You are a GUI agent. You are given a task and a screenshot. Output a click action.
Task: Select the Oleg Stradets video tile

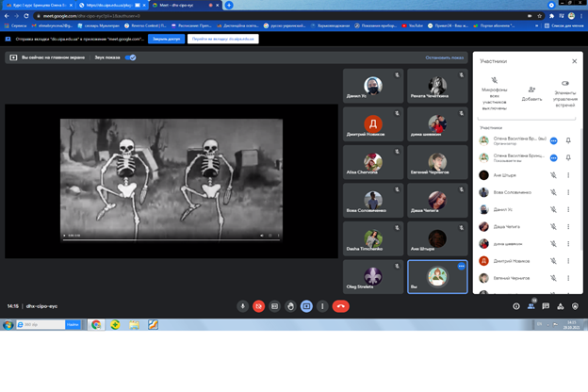(373, 277)
